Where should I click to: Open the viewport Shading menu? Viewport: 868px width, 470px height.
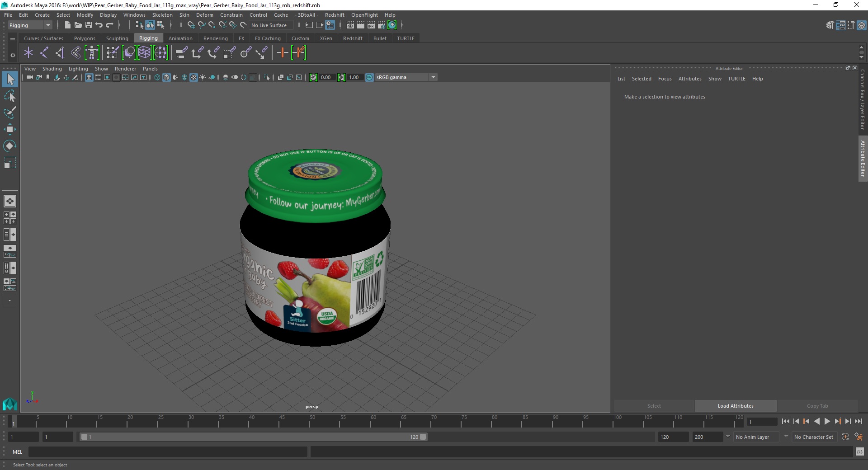[52, 69]
